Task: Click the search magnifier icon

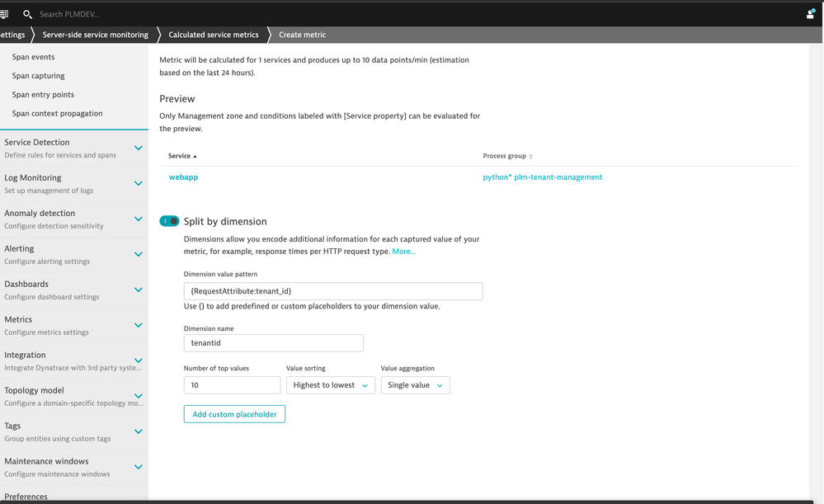Action: click(27, 14)
